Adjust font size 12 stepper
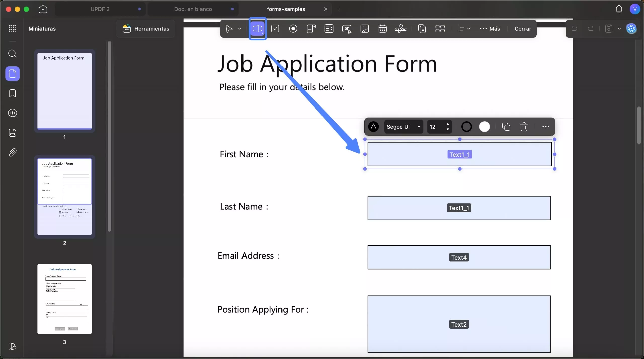 pos(448,127)
